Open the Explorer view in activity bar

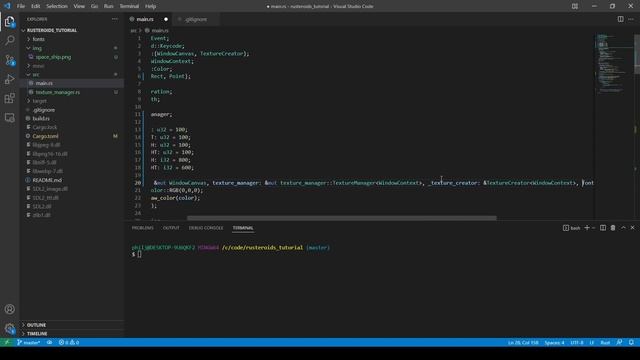9,21
